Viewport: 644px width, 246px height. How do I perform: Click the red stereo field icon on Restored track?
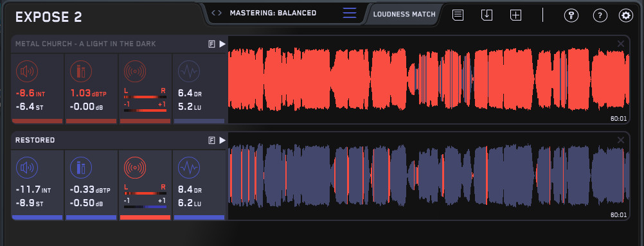[x=135, y=168]
